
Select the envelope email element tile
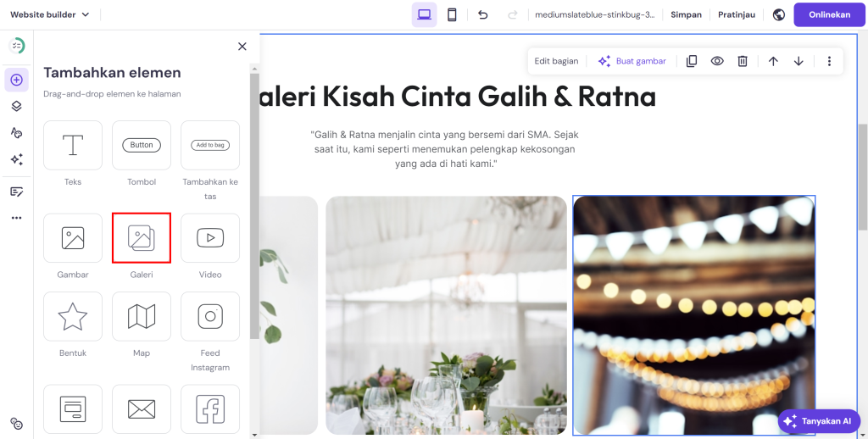pos(142,409)
